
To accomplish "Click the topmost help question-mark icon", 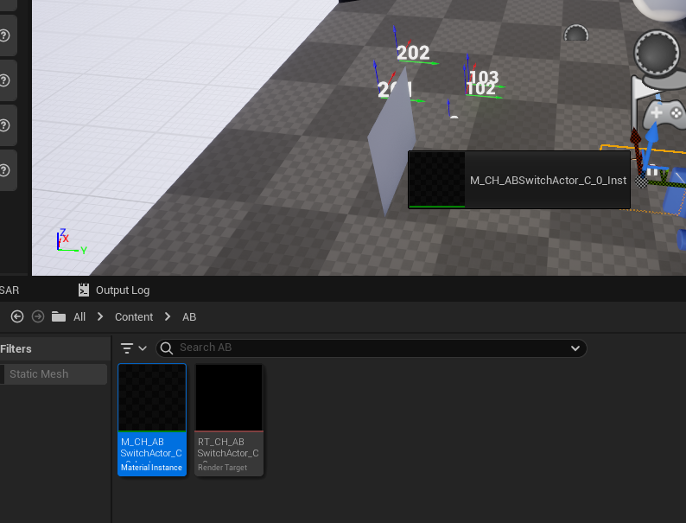I will tap(5, 36).
